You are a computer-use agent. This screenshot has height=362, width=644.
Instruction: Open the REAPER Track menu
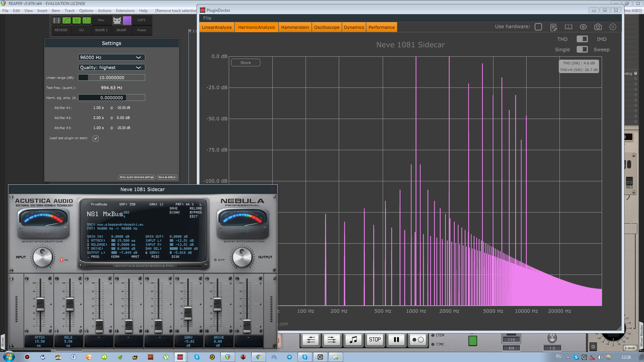[x=69, y=11]
